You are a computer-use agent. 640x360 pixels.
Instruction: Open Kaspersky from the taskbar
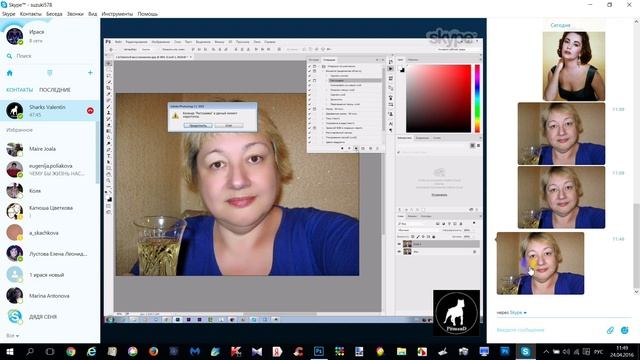tap(236, 351)
